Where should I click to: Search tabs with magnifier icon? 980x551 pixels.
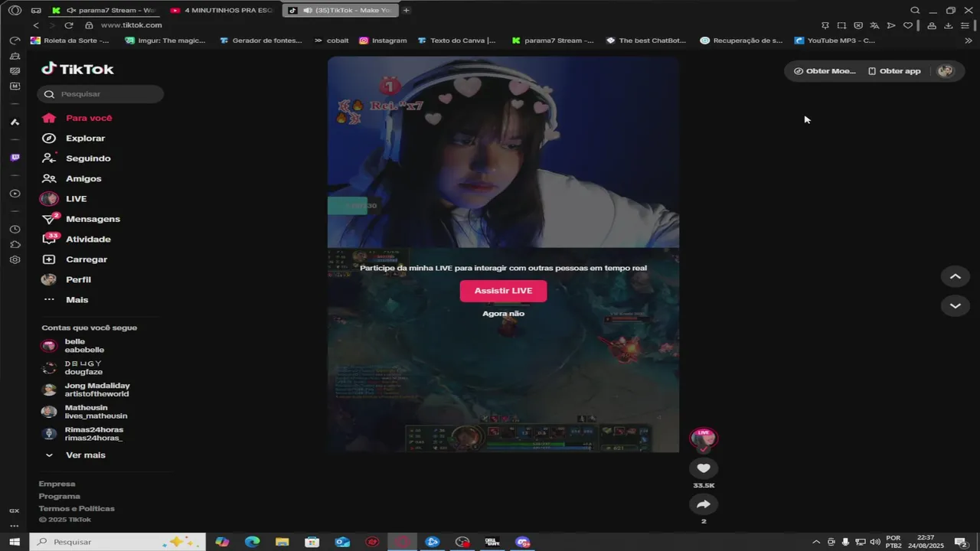[915, 11]
